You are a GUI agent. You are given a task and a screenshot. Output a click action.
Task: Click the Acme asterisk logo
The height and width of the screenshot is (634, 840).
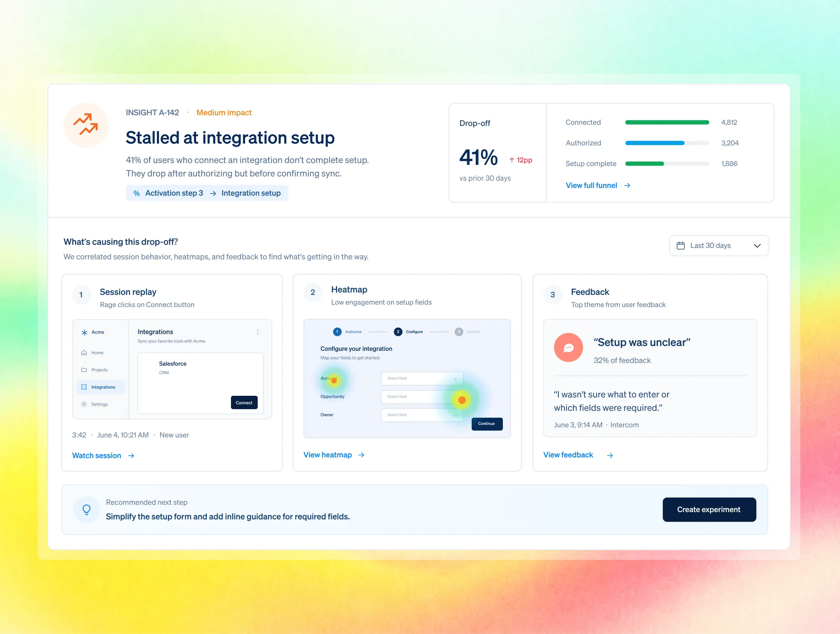tap(84, 332)
